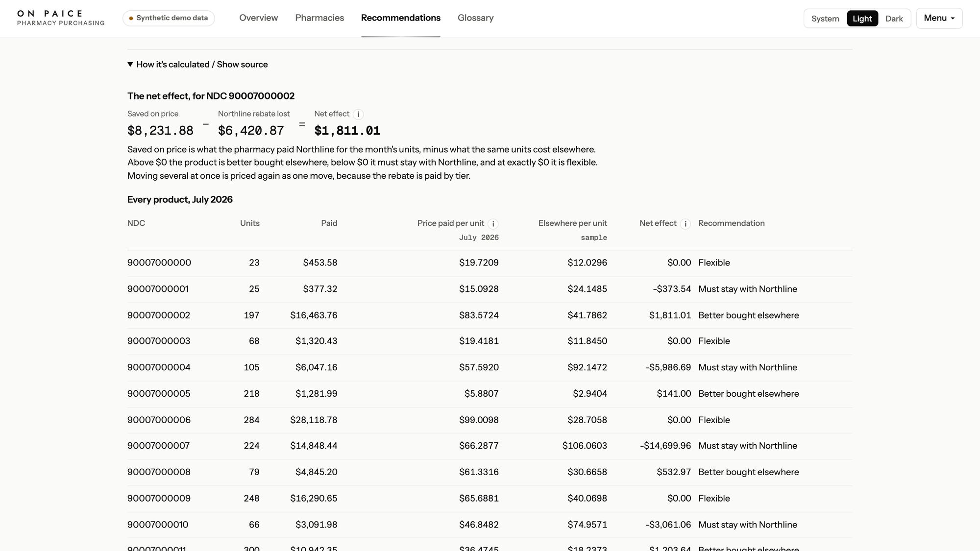Click the $141.00 net effect cell

click(674, 394)
